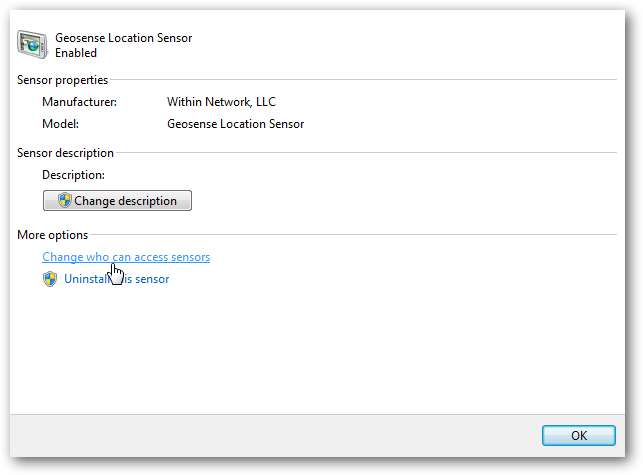Click the empty value area beside Description
The width and height of the screenshot is (643, 475).
point(300,175)
